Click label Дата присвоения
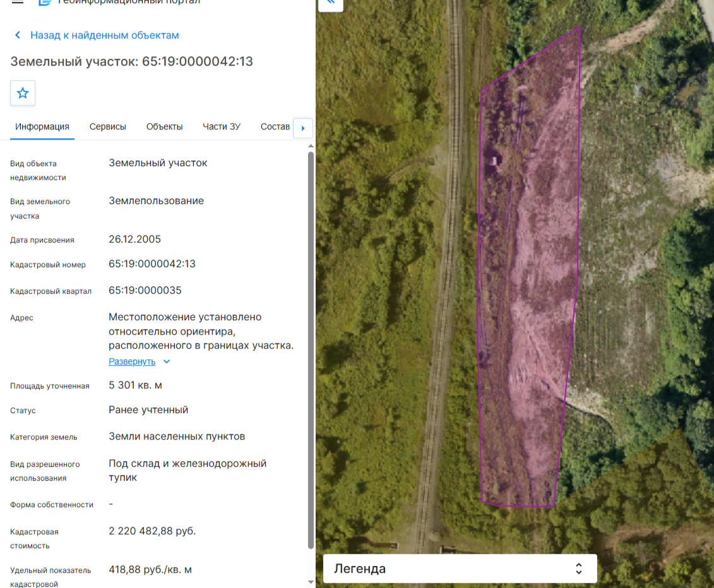The width and height of the screenshot is (714, 588). [x=42, y=240]
